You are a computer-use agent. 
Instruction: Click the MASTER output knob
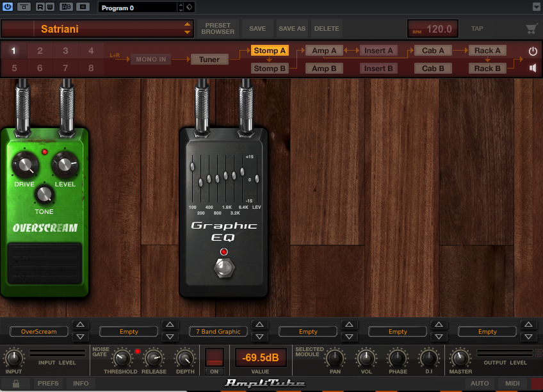tap(460, 358)
